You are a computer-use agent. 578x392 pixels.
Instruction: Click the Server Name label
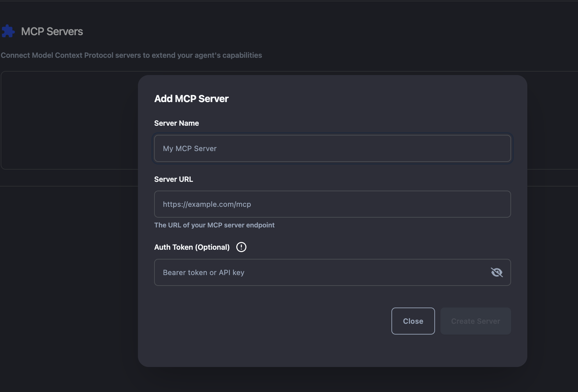point(176,123)
